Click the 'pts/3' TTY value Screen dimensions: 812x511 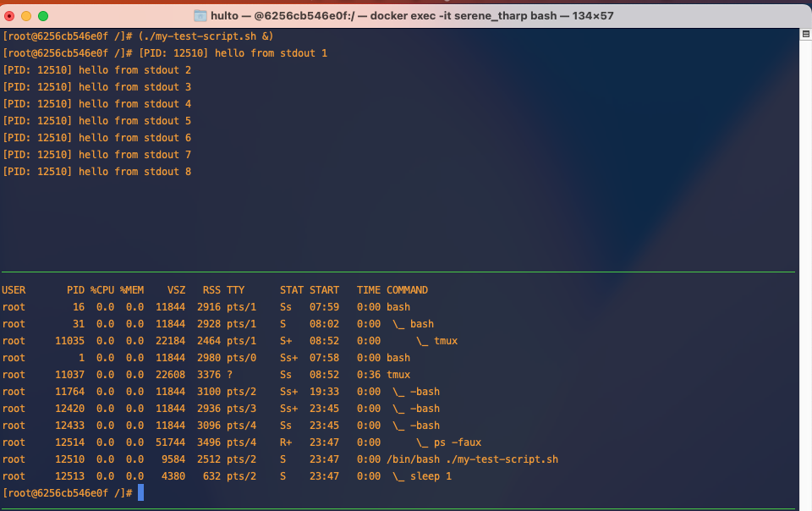(241, 409)
